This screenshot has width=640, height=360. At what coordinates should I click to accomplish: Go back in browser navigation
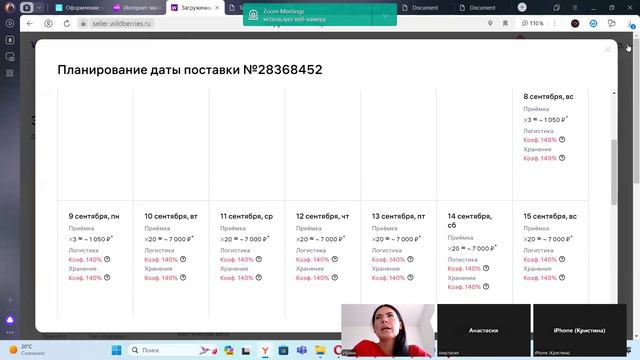point(30,24)
